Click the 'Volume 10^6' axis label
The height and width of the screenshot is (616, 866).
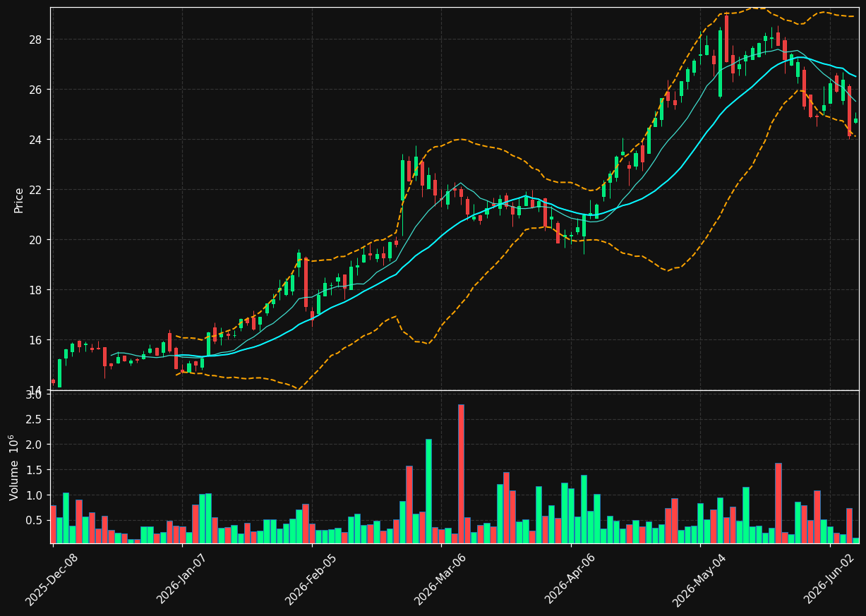(15, 467)
